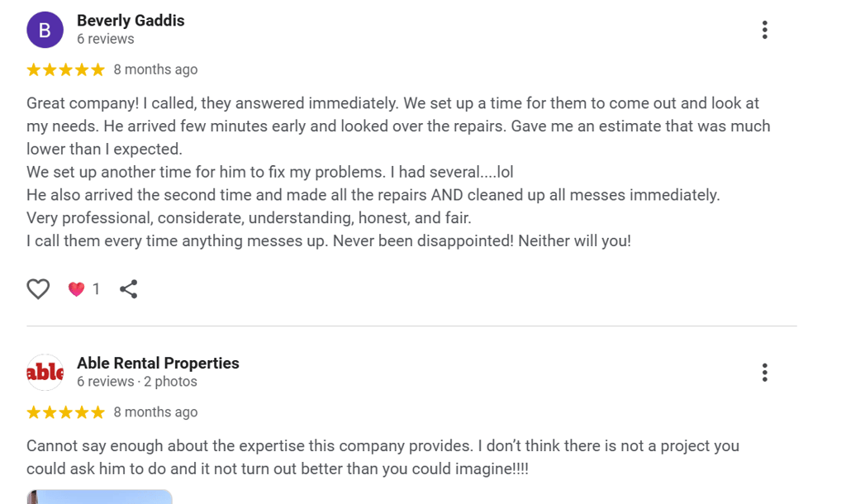846x504 pixels.
Task: Click the reaction count number 1
Action: (x=96, y=289)
